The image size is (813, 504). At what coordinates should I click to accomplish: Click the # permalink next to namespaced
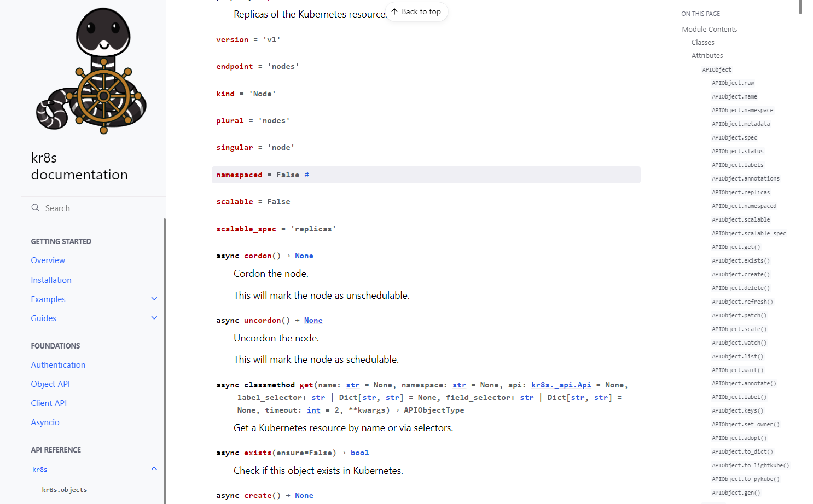(x=307, y=175)
